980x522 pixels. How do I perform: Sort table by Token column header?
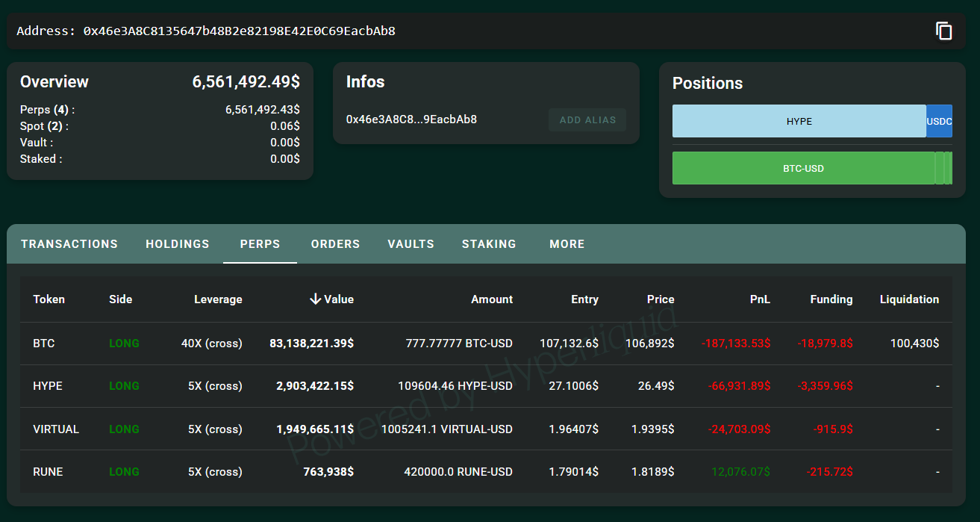(49, 299)
